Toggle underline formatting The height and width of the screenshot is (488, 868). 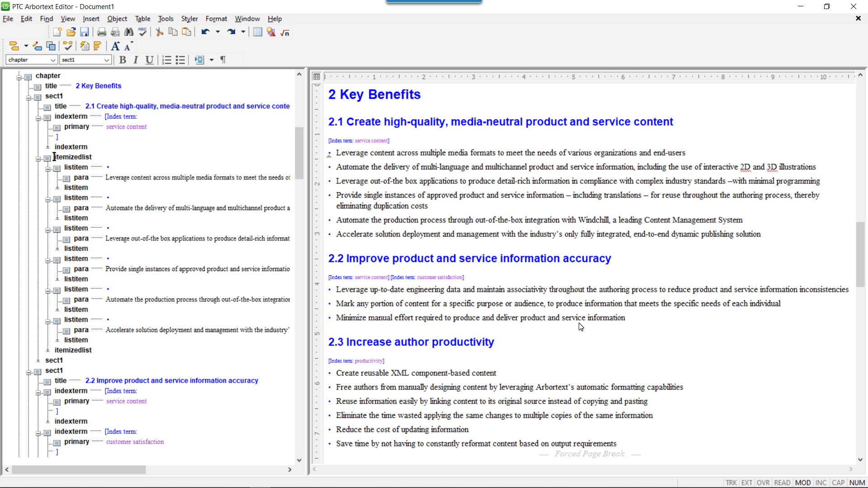[149, 60]
